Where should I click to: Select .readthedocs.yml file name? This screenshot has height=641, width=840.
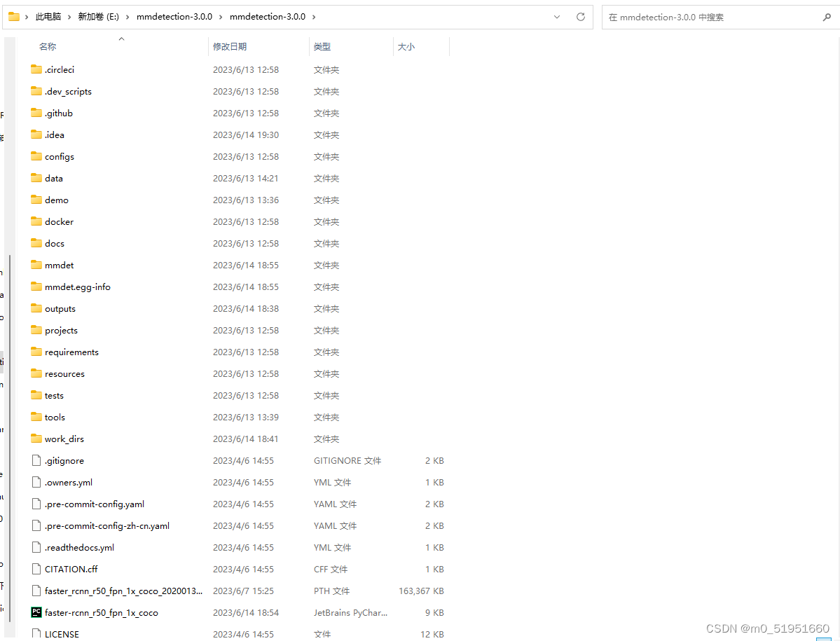coord(79,547)
